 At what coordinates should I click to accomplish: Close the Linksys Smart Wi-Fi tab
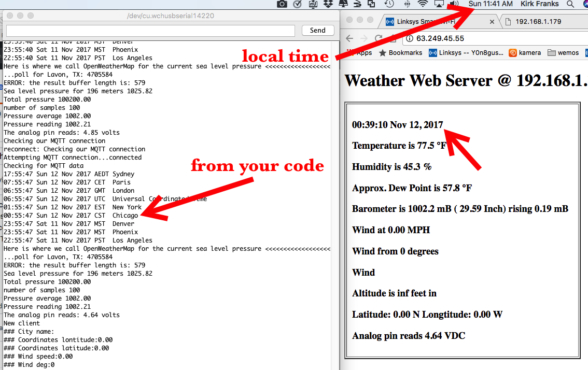pos(492,22)
